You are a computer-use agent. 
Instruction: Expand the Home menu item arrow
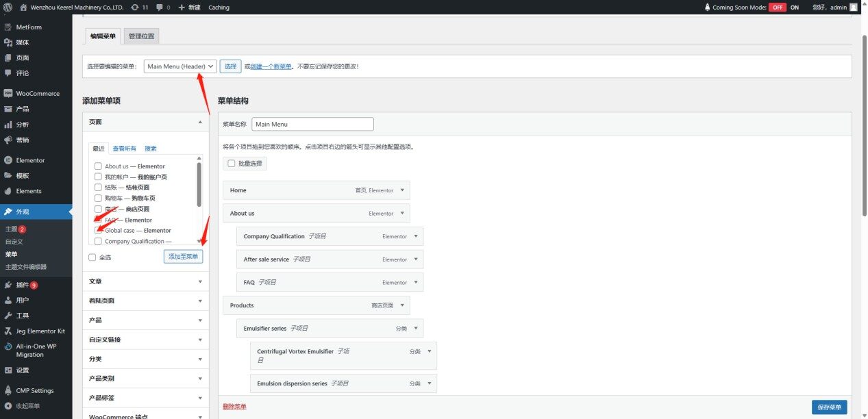click(x=402, y=190)
